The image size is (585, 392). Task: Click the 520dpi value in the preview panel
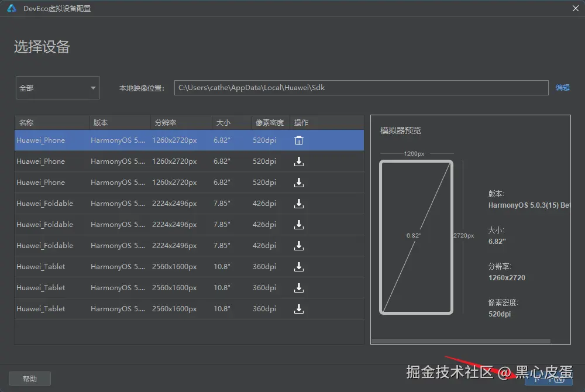[500, 314]
